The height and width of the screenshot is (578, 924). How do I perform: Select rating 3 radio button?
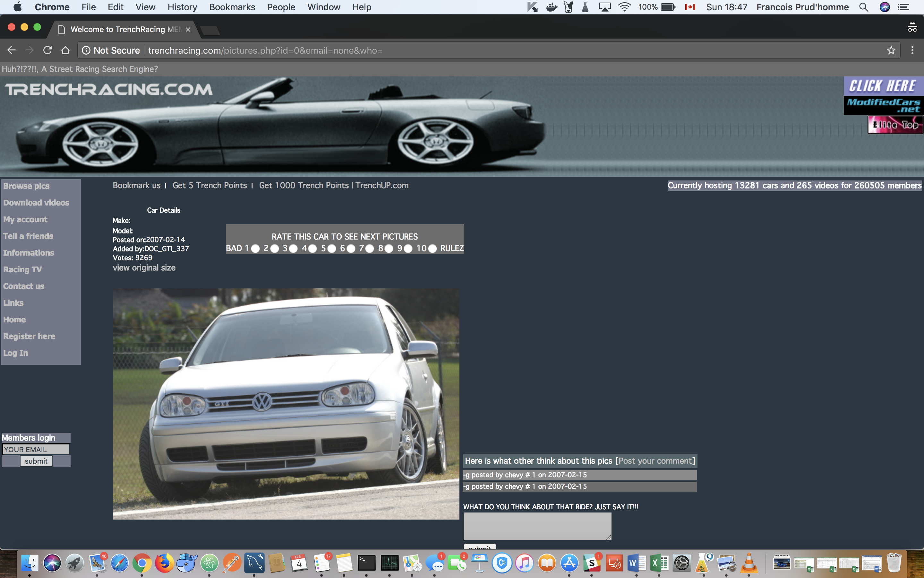[293, 249]
